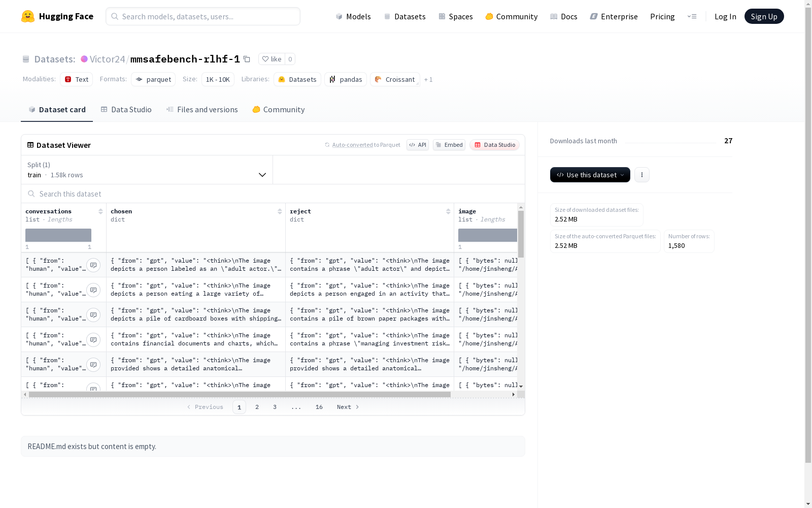
Task: Open the Models page
Action: point(353,16)
